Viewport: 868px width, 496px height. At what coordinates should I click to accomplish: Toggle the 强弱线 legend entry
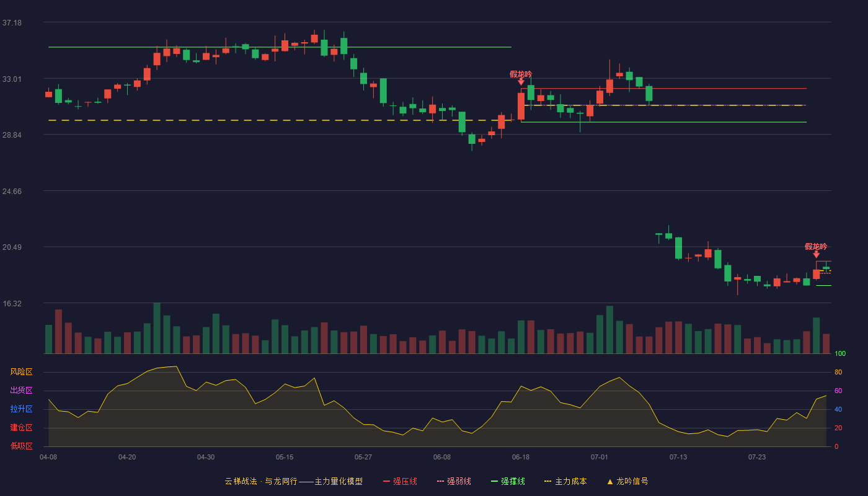(x=454, y=481)
